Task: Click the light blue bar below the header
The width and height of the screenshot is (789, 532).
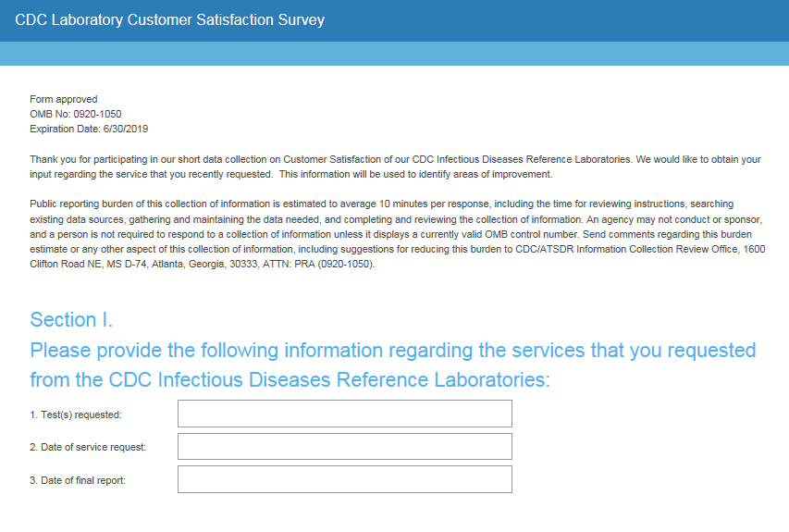Action: coord(394,54)
